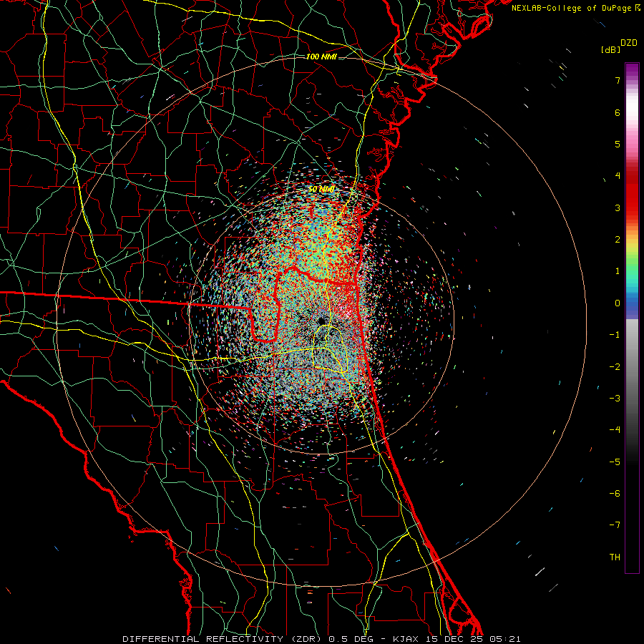Select the -1 value on the scale
Viewport: 644px width, 644px height.
[615, 335]
